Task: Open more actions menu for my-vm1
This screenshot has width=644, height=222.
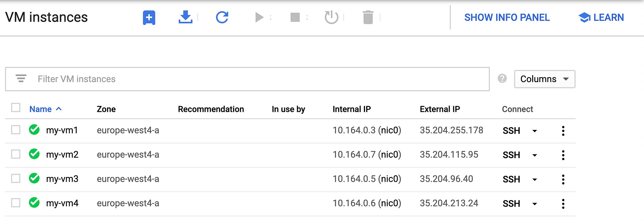Action: tap(563, 131)
